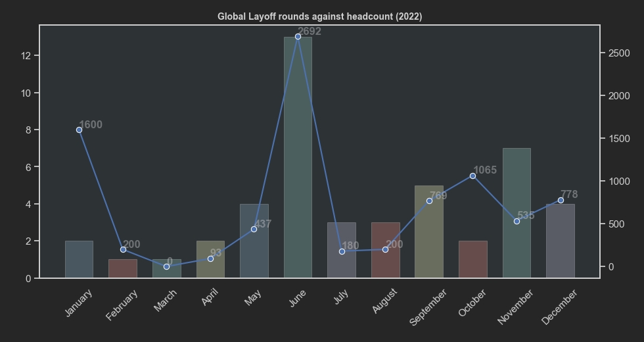This screenshot has height=342, width=644.
Task: Click the January x-axis label
Action: [79, 303]
